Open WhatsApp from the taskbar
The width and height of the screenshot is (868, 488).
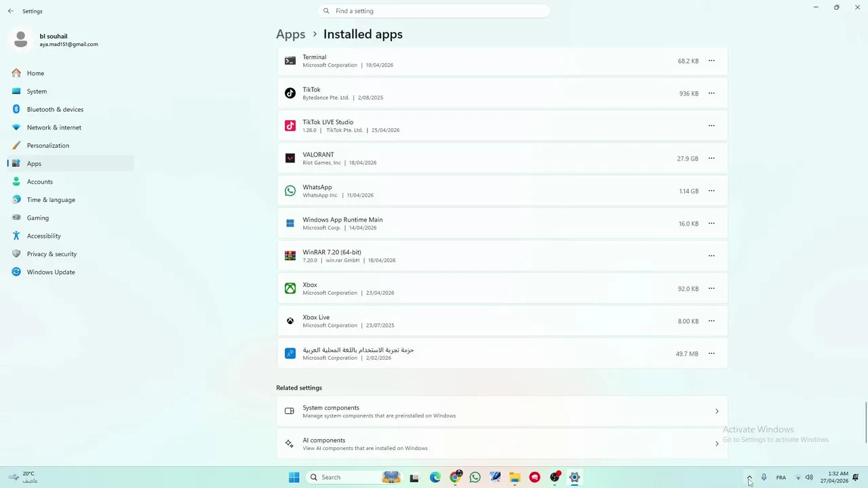coord(475,477)
